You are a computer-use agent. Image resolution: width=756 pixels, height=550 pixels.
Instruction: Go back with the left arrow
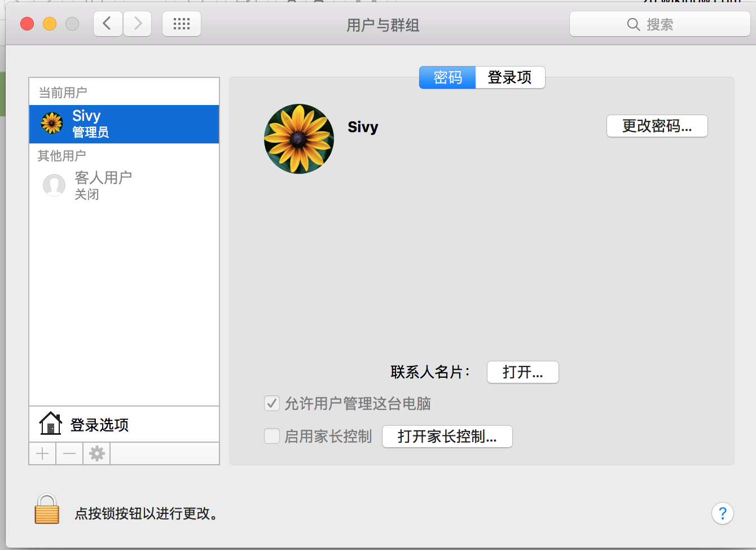(108, 24)
